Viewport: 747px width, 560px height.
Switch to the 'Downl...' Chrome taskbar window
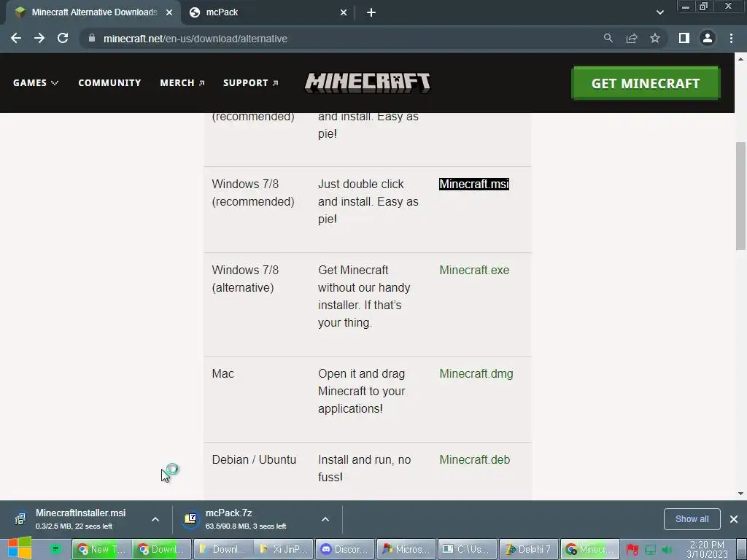pos(161,549)
